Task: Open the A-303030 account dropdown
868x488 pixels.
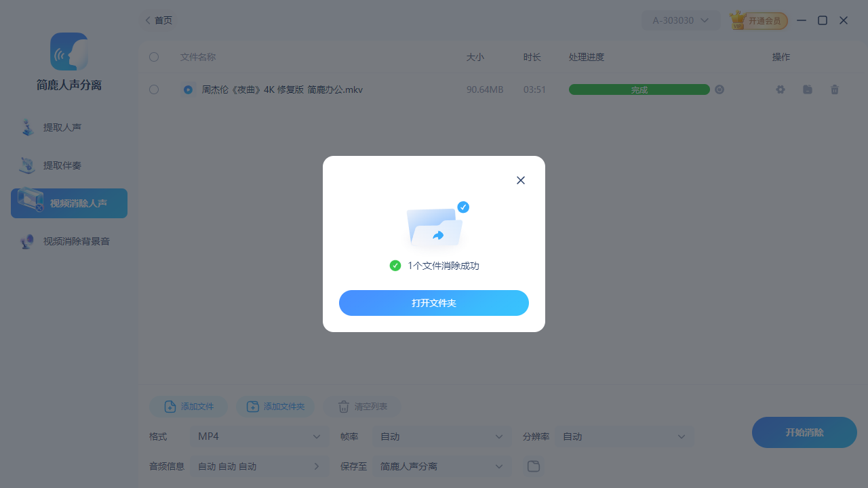Action: pos(681,20)
